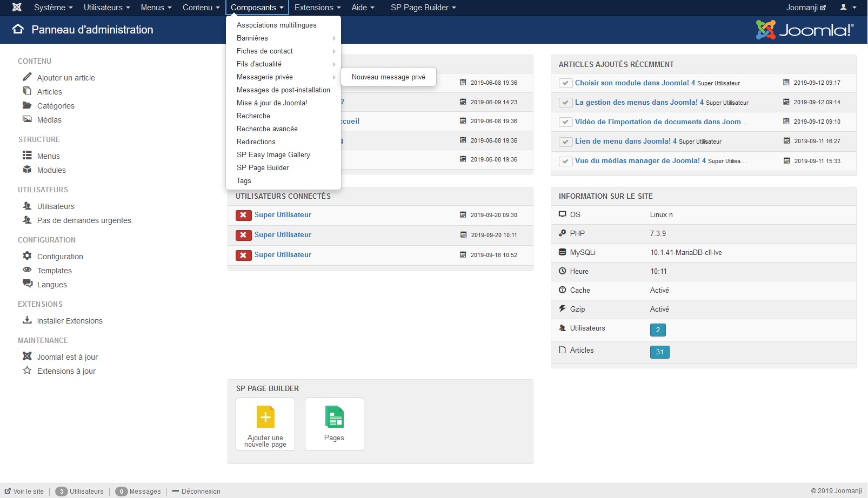The width and height of the screenshot is (868, 498).
Task: Open Super Utilisateur link for 2019-09-20 09:30
Action: (283, 214)
